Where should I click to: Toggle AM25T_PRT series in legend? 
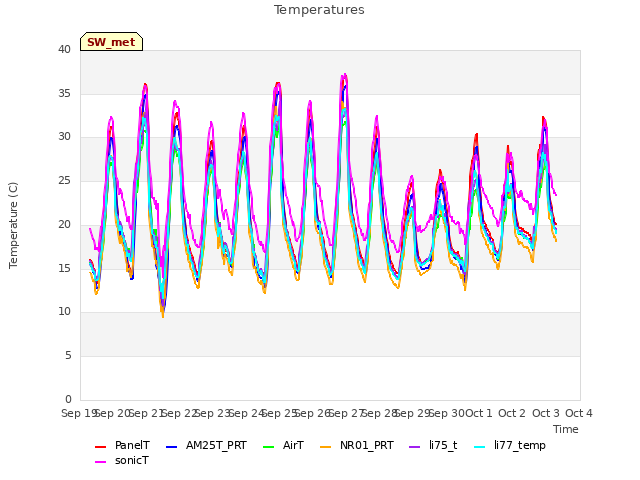coord(206,445)
